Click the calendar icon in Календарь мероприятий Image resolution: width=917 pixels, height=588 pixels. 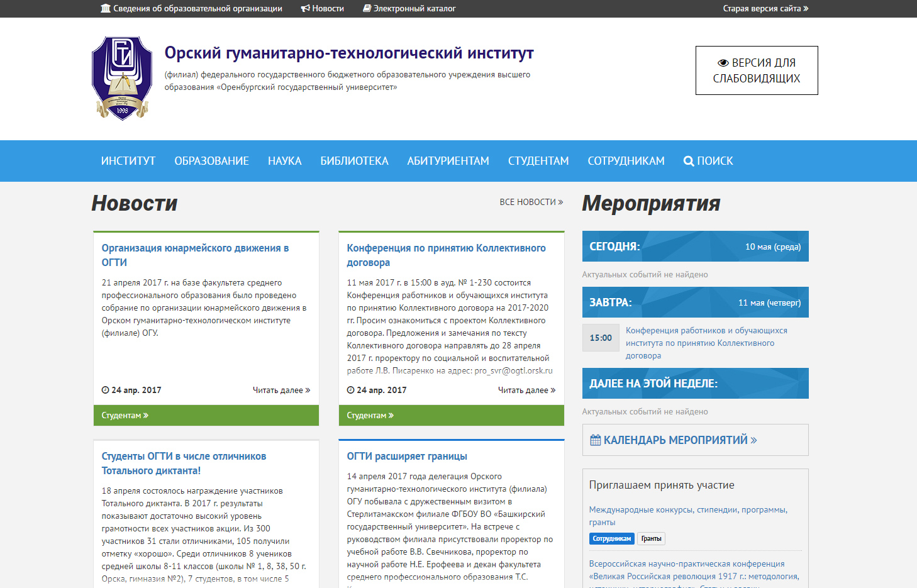click(x=595, y=440)
